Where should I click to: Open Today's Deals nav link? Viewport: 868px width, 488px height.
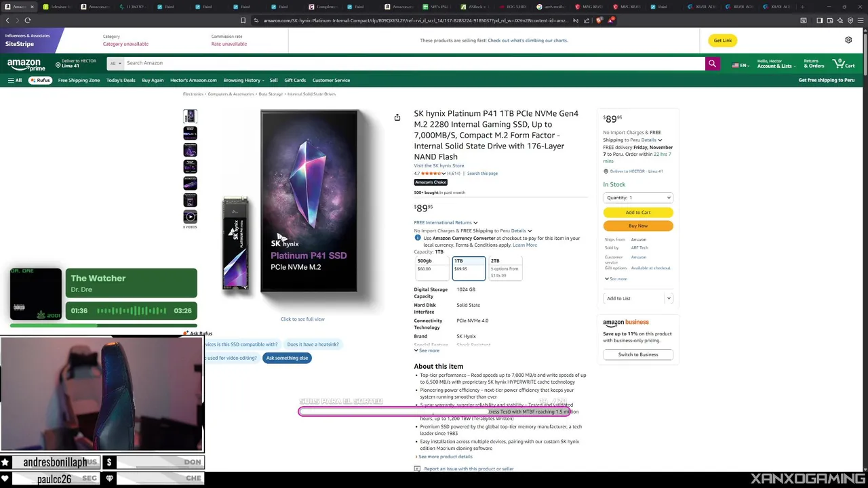click(x=121, y=80)
